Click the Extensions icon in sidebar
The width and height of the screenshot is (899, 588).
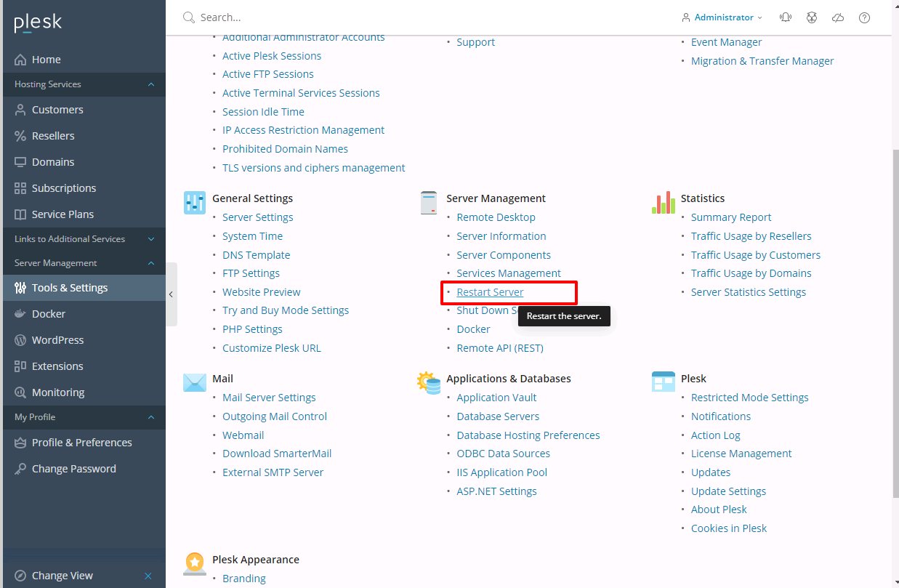click(x=20, y=366)
